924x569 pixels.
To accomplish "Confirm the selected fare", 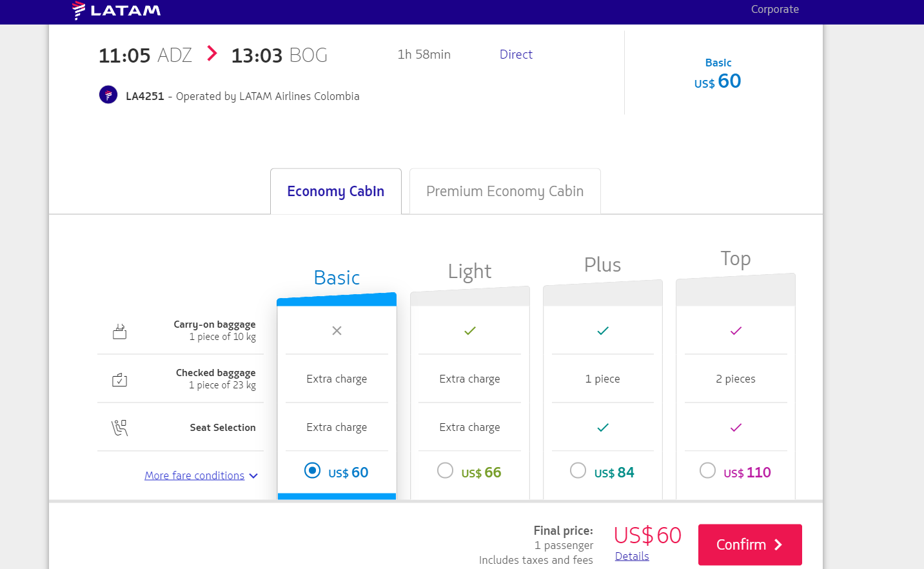I will [x=750, y=544].
